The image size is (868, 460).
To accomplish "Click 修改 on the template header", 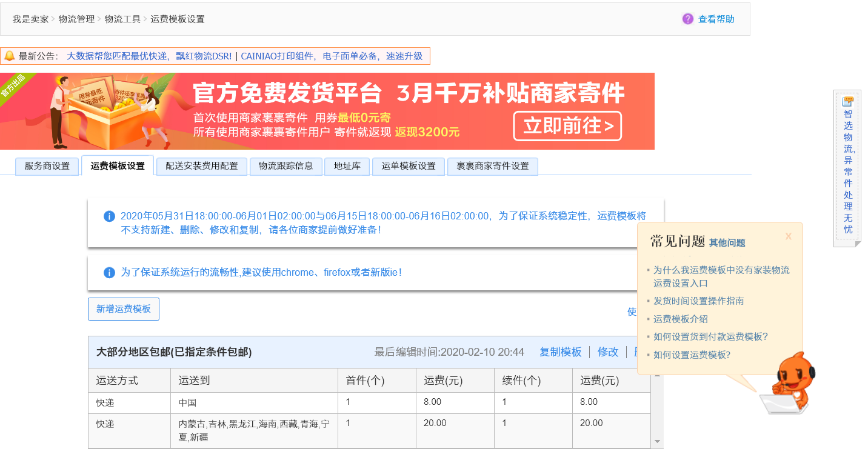I will point(607,352).
